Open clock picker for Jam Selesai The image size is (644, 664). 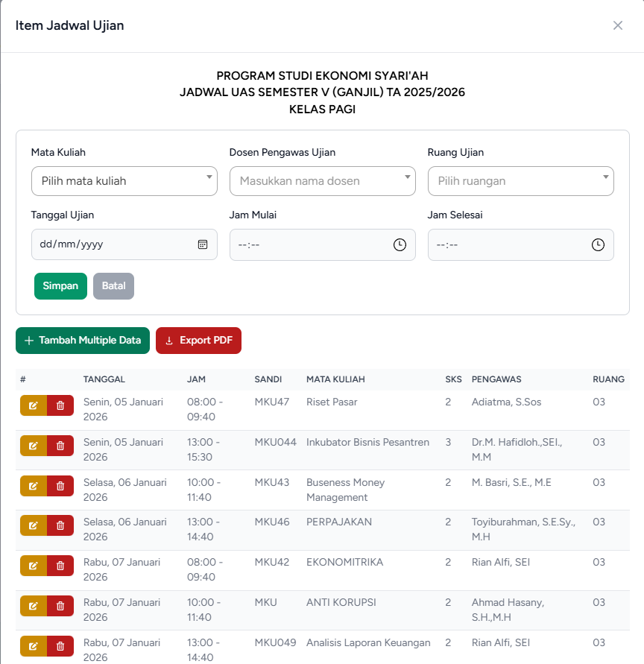tap(598, 244)
